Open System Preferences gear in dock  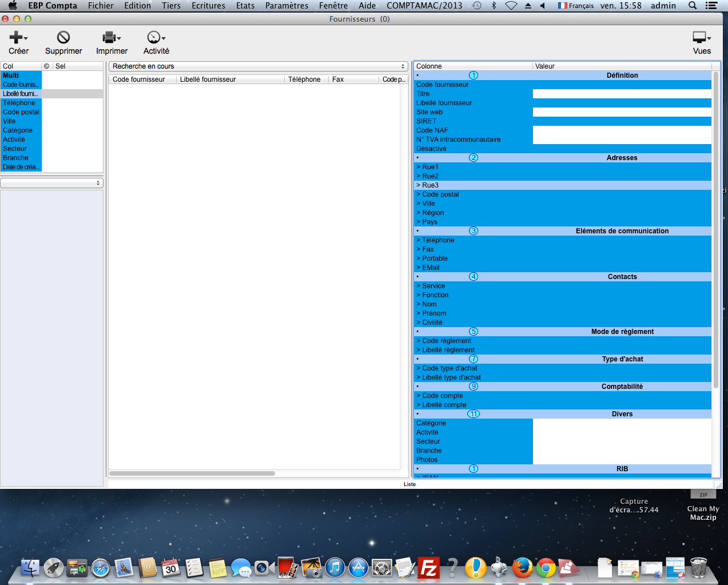coord(382,568)
